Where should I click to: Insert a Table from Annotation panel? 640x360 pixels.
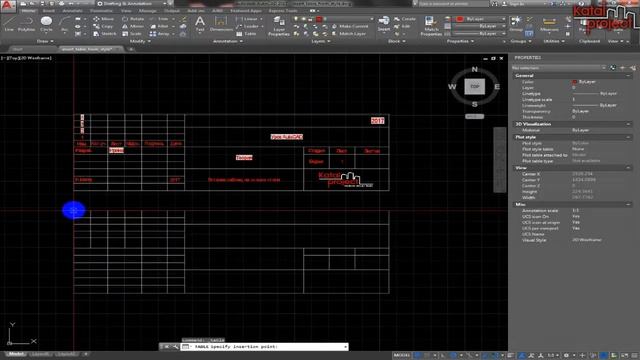pyautogui.click(x=246, y=33)
